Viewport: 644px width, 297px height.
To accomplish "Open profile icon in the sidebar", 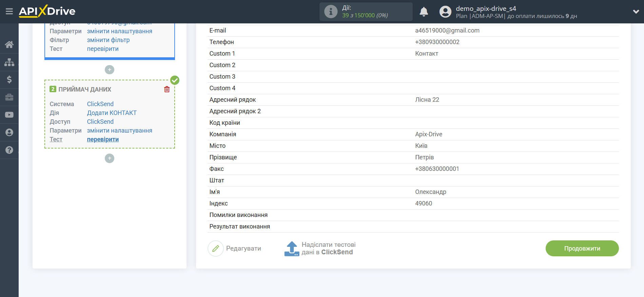I will coord(9,133).
